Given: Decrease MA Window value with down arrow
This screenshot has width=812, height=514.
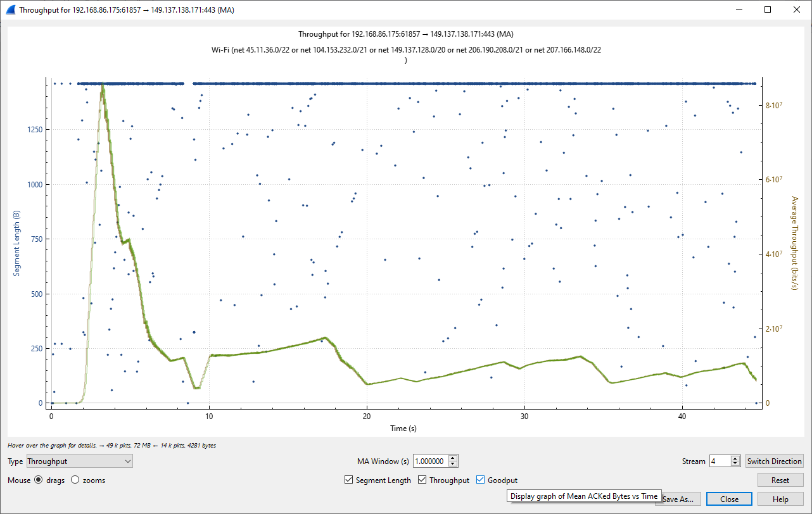Looking at the screenshot, I should [452, 465].
